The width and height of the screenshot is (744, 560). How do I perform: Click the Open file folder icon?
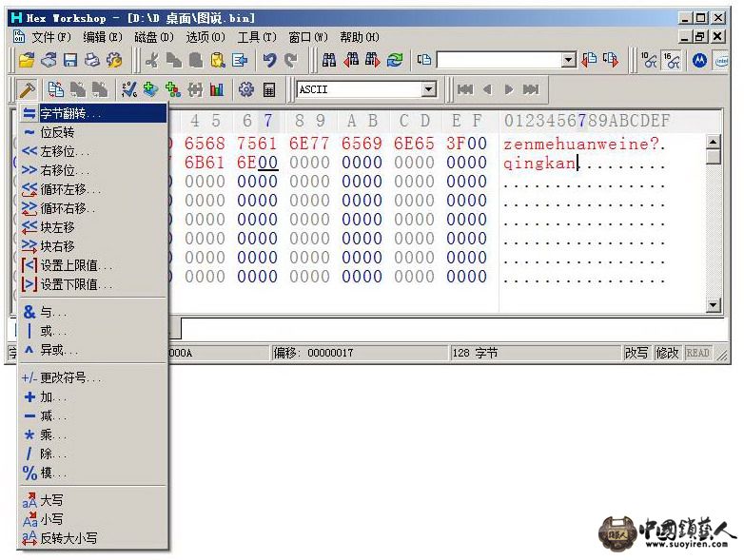pos(27,60)
